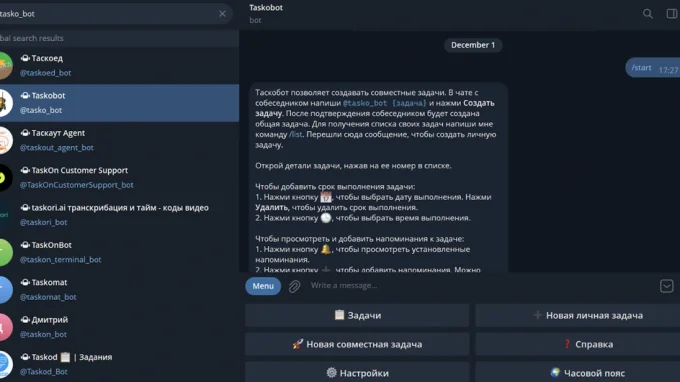Click the bell emoji in instructions
The width and height of the screenshot is (680, 382).
(326, 249)
